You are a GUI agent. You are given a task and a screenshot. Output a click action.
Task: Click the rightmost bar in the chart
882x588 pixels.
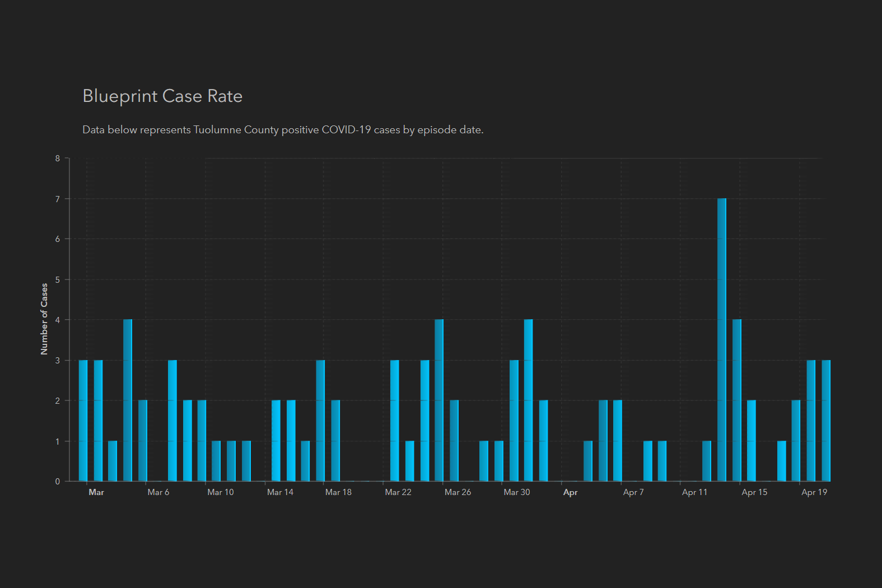coord(826,421)
